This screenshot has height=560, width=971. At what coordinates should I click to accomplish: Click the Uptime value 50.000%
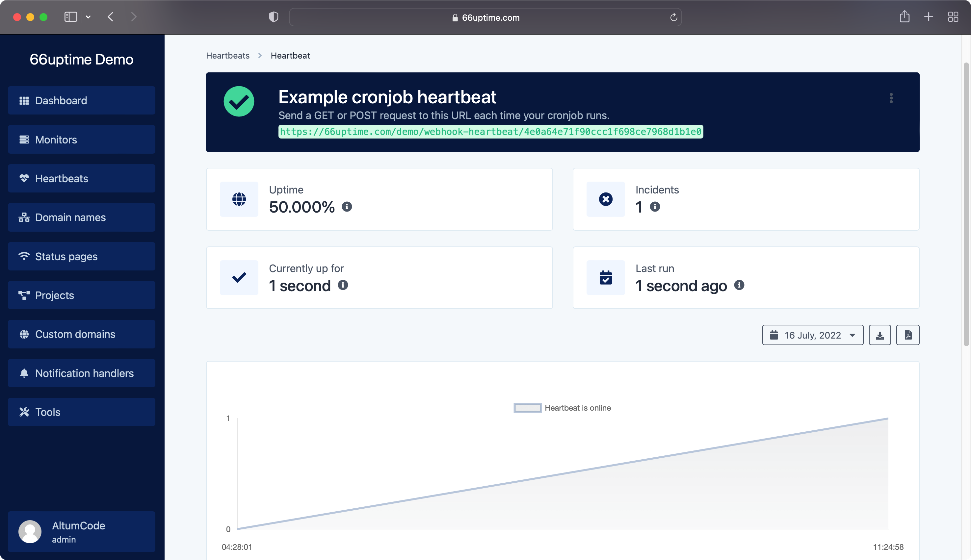coord(302,207)
